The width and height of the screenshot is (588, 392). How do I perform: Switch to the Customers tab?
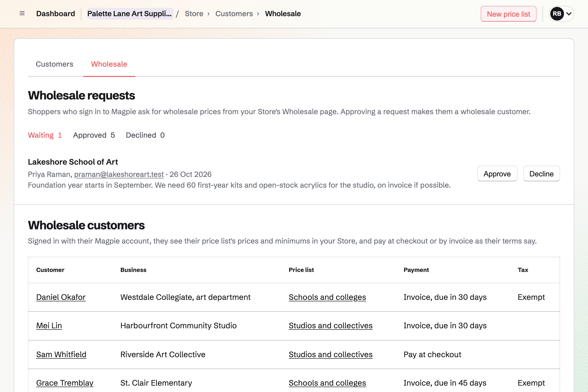tap(54, 64)
